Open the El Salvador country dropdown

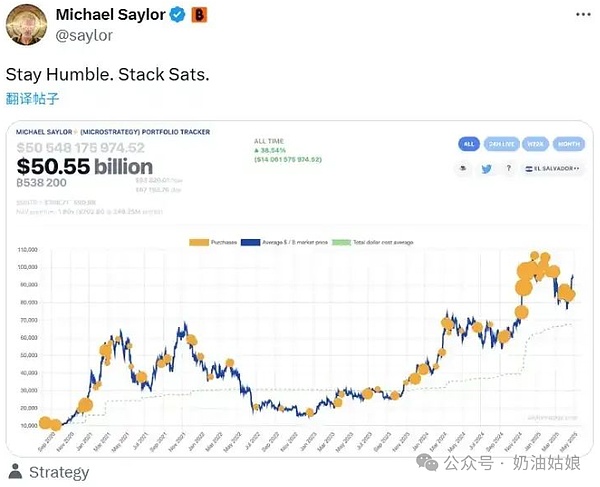pyautogui.click(x=553, y=170)
